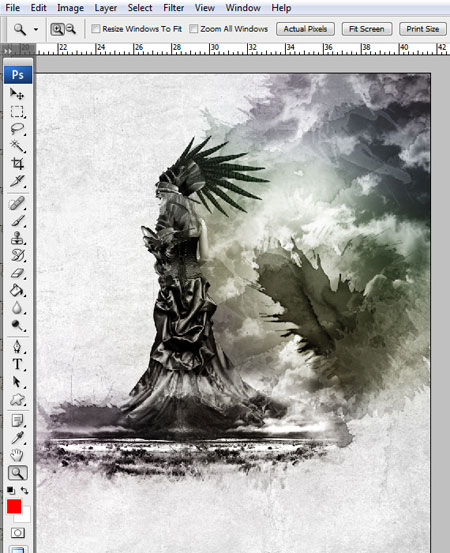Open the Window menu
Viewport: 450px width, 553px height.
(x=243, y=8)
